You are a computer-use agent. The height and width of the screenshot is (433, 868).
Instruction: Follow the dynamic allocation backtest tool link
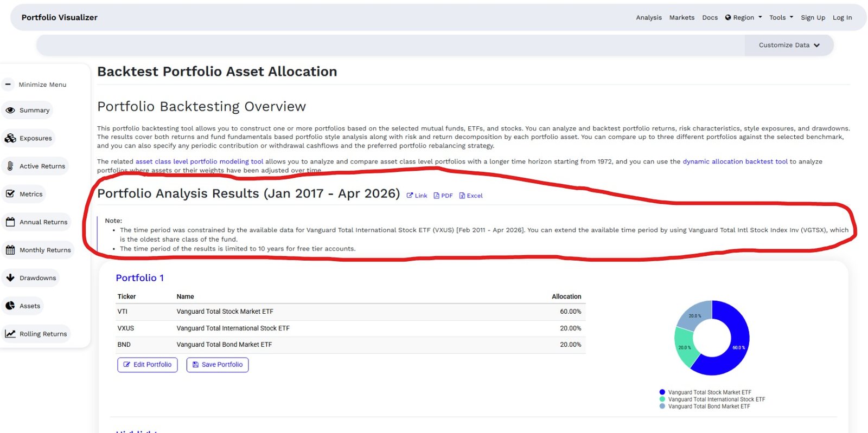735,161
